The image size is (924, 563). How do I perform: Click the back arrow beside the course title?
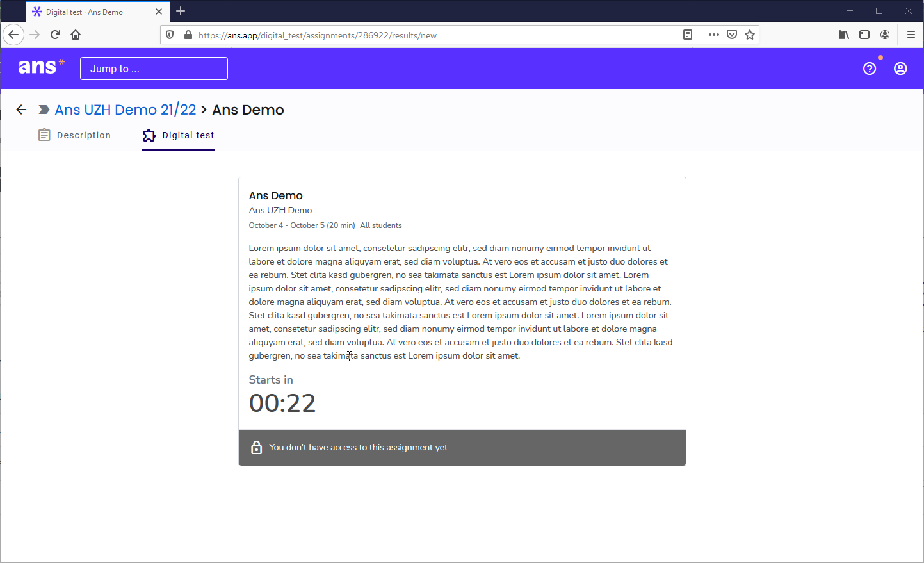pyautogui.click(x=21, y=110)
